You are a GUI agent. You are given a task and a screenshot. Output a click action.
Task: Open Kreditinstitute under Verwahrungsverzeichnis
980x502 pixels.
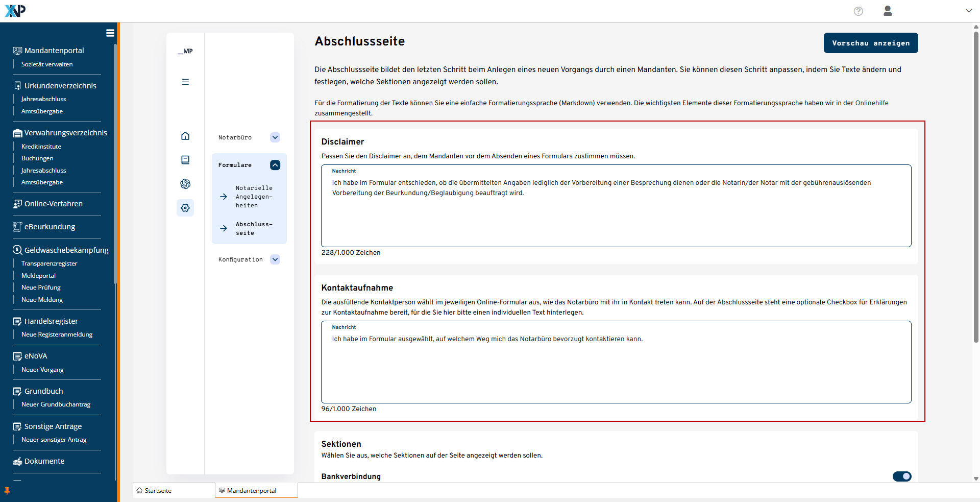tap(41, 147)
